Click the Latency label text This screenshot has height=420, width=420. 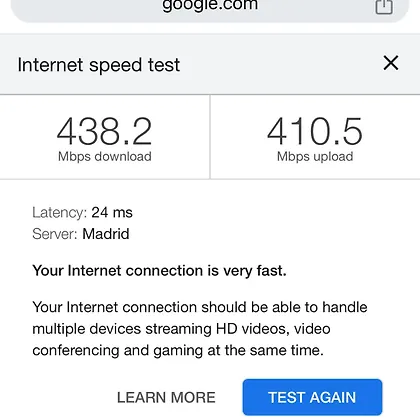(x=59, y=213)
